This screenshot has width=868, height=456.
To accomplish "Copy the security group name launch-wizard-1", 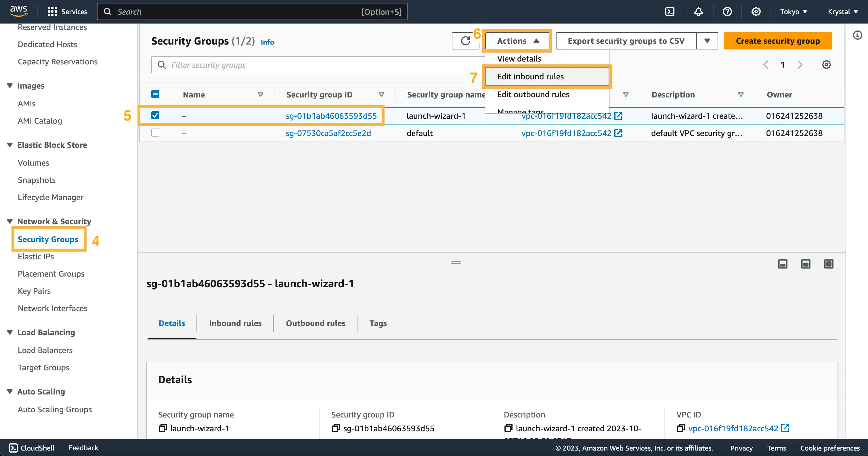I will pyautogui.click(x=163, y=428).
